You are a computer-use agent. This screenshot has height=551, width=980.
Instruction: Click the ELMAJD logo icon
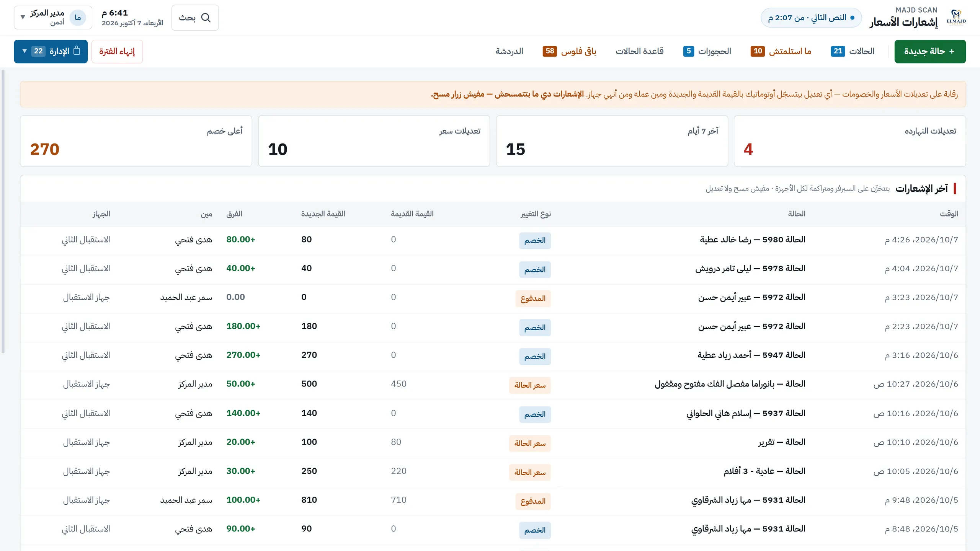click(956, 18)
